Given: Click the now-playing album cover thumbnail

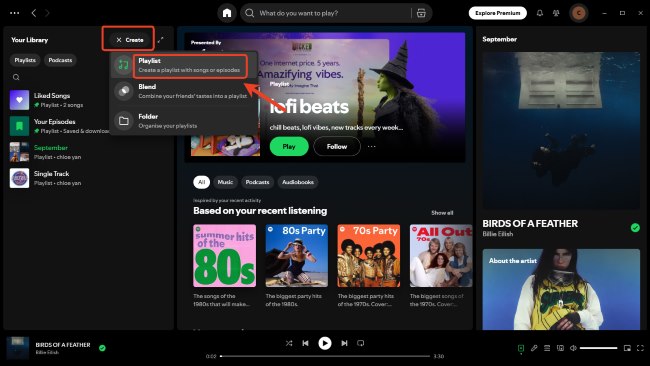Looking at the screenshot, I should click(17, 347).
